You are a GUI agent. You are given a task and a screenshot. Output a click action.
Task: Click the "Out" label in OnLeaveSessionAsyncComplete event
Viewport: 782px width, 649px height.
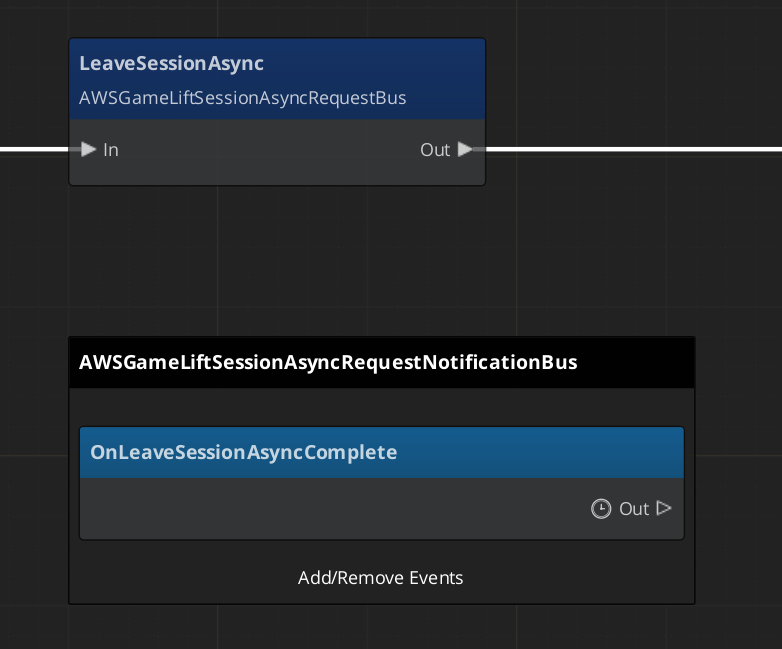634,509
